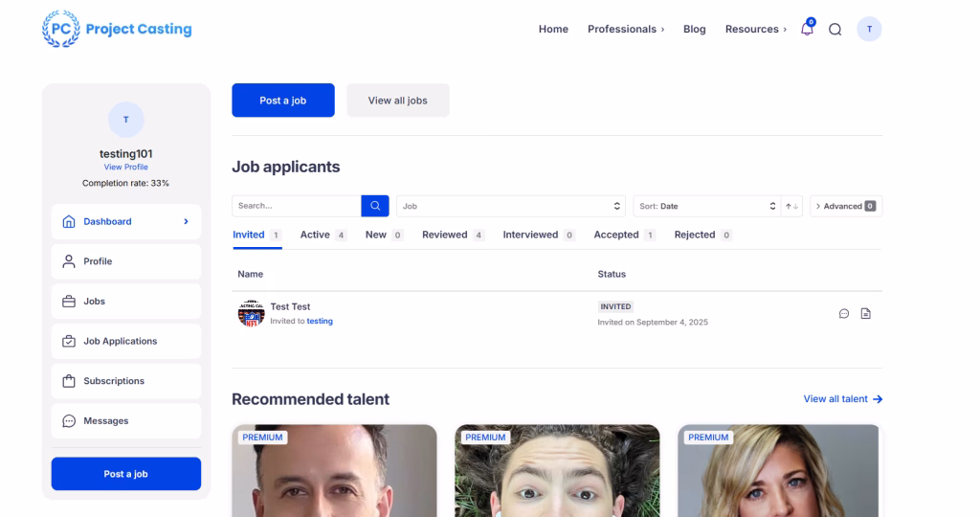The width and height of the screenshot is (980, 517).
Task: Switch to the Reviewed tab
Action: (x=453, y=236)
